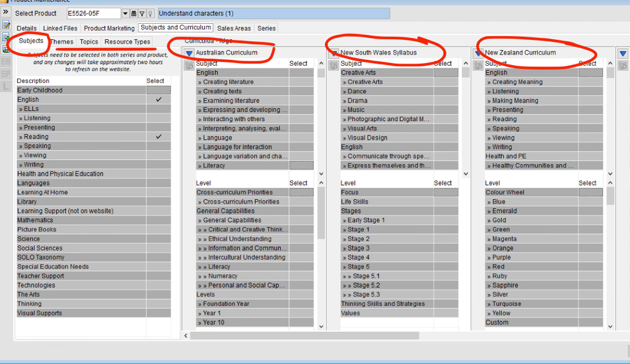Toggle Select cell for NSW Focus level

click(x=446, y=193)
